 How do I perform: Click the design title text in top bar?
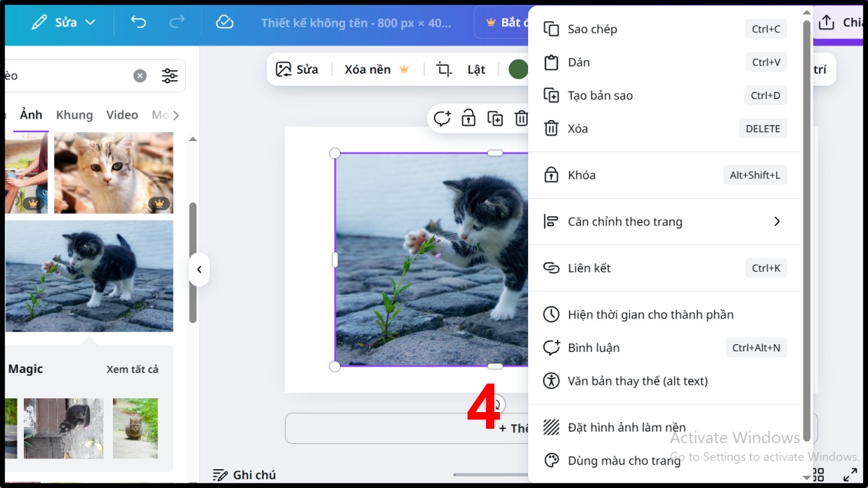(x=356, y=22)
